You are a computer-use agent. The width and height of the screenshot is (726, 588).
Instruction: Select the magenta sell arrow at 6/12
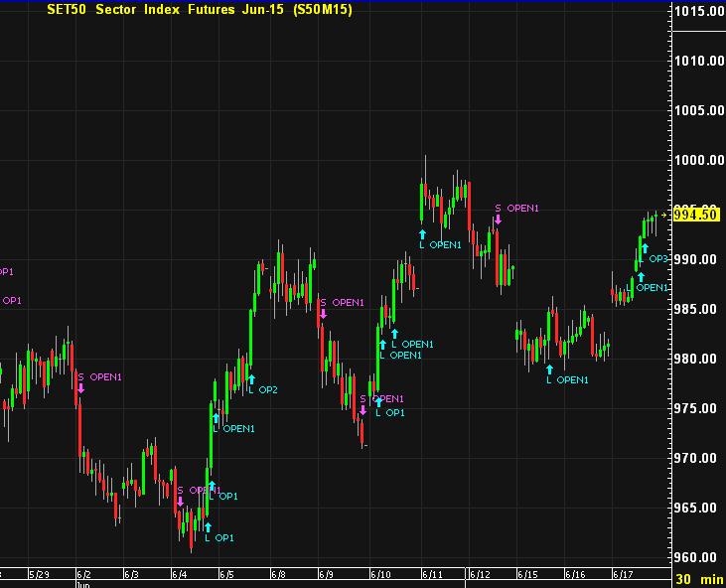(x=498, y=220)
